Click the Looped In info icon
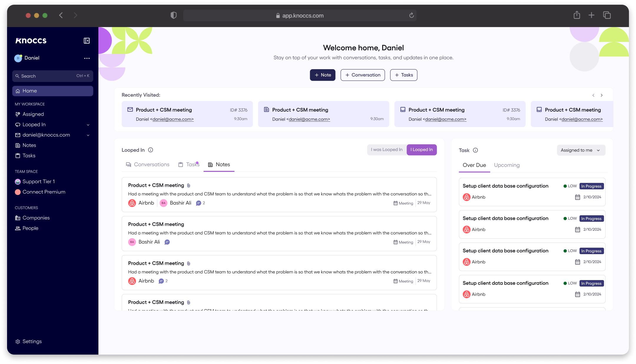Screen dimensions: 636x364 [150, 150]
